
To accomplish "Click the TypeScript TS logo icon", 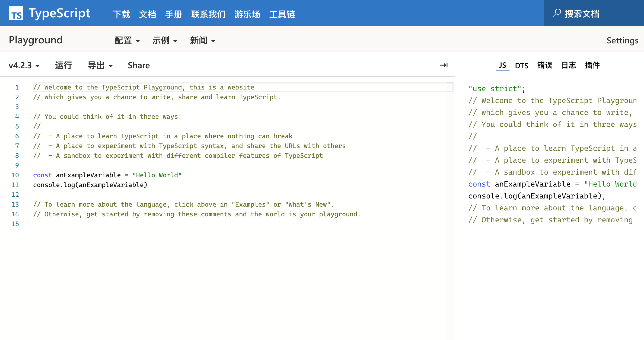I will tap(16, 13).
